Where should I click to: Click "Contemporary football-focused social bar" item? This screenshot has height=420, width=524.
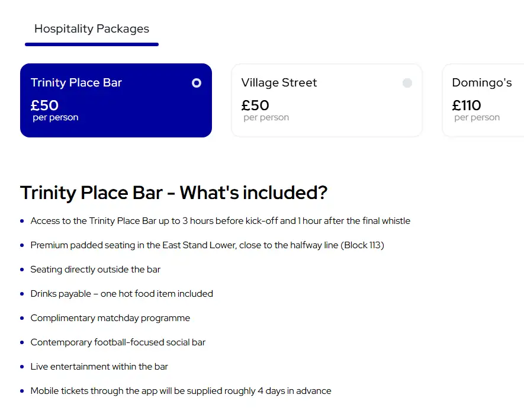[x=118, y=342]
